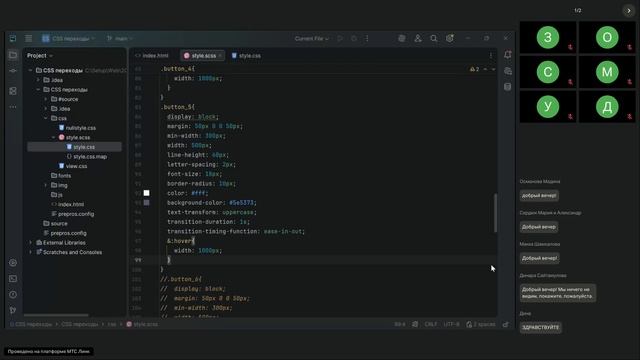Click style.scss in the breadcrumb bar

click(x=142, y=324)
